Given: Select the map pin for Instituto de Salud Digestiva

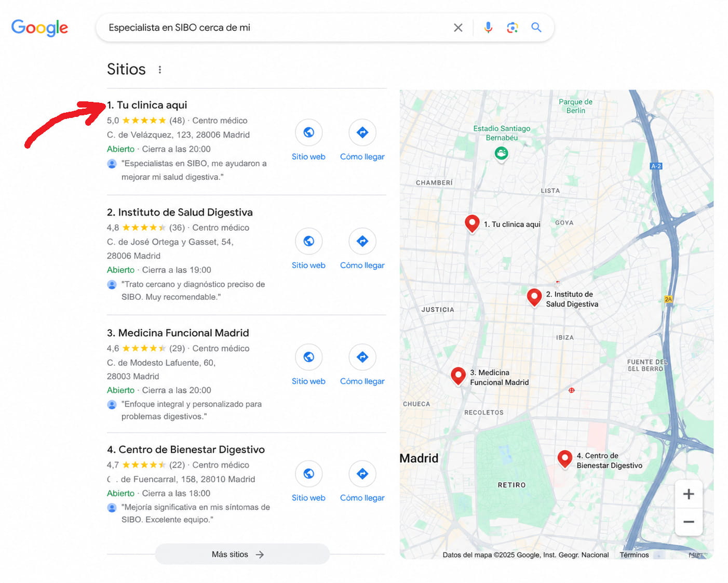Looking at the screenshot, I should (x=534, y=297).
